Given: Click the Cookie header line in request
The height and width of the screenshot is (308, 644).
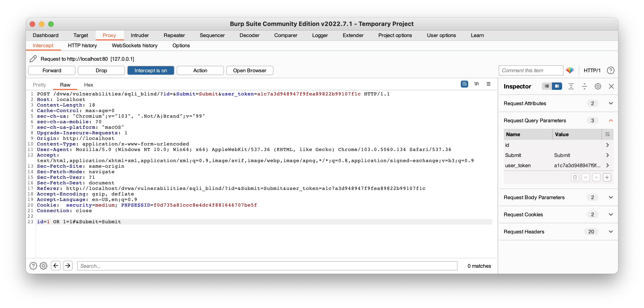Looking at the screenshot, I should [x=147, y=205].
